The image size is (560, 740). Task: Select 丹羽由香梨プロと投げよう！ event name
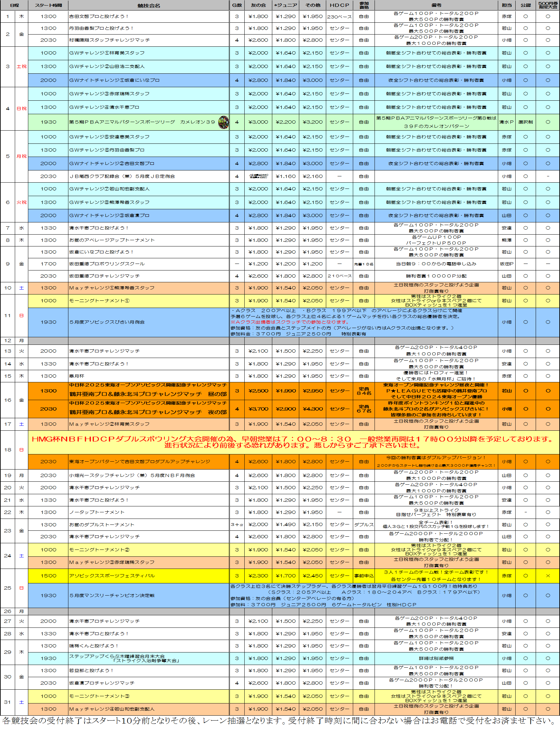(x=101, y=28)
